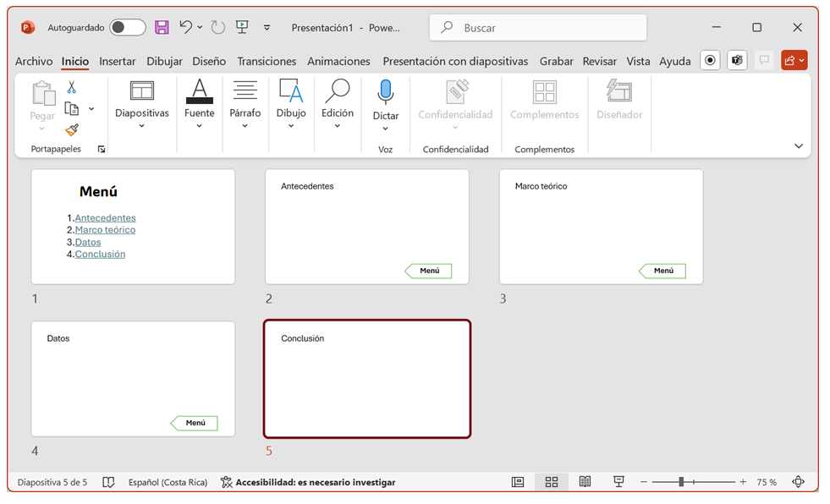Select the Marco teórico slide thumbnail

pyautogui.click(x=601, y=227)
